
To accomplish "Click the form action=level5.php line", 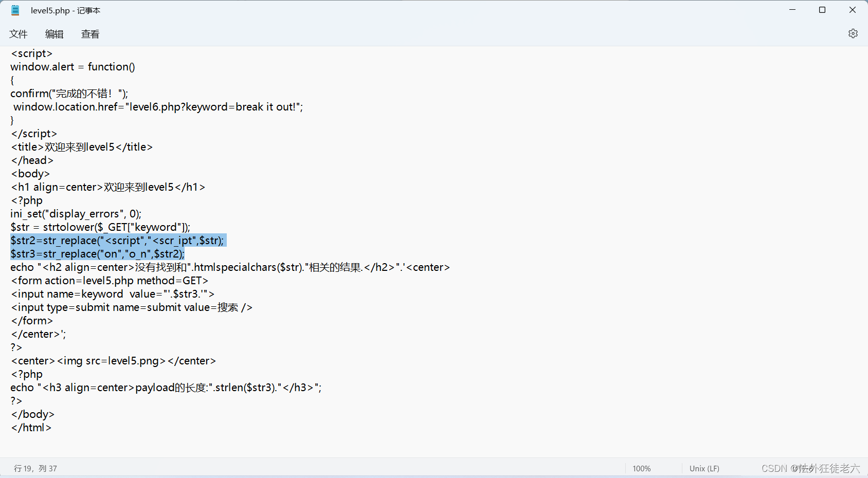I will 109,280.
